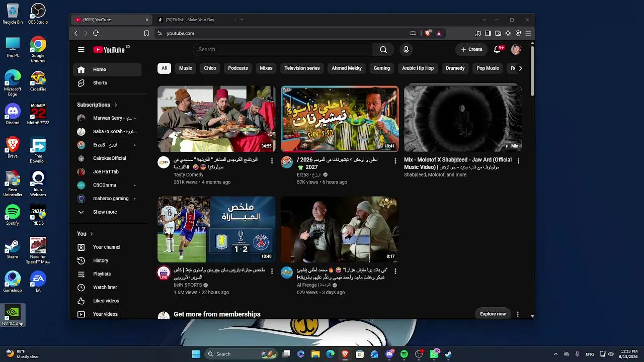Select the Television series chip

302,68
